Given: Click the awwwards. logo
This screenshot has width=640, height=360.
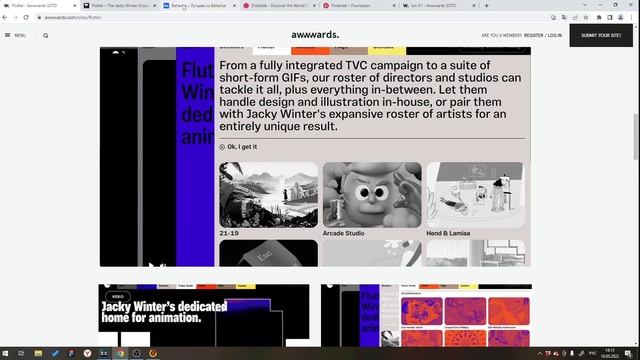Looking at the screenshot, I should [x=315, y=35].
